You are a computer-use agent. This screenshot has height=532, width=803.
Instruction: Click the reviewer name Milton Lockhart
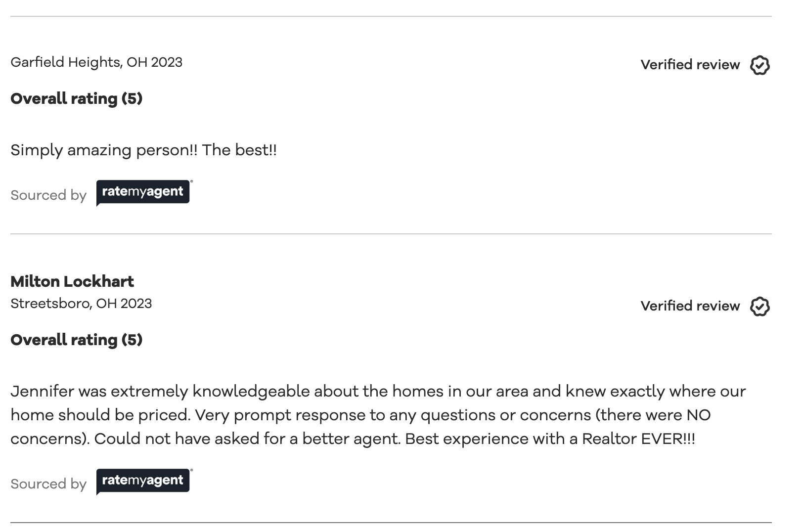(x=72, y=282)
